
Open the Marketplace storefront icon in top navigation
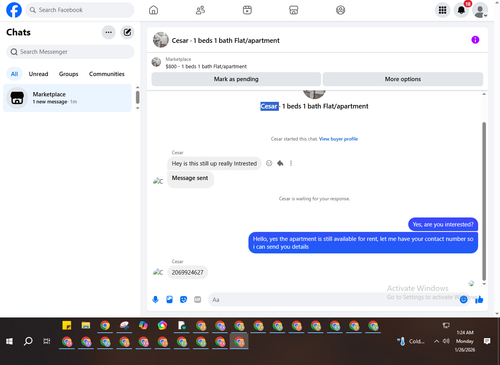(294, 10)
